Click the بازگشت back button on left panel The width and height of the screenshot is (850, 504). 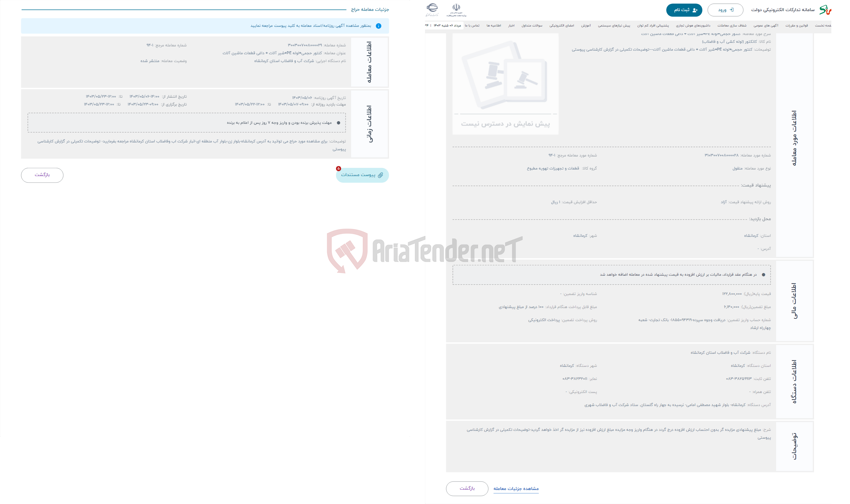(x=42, y=175)
